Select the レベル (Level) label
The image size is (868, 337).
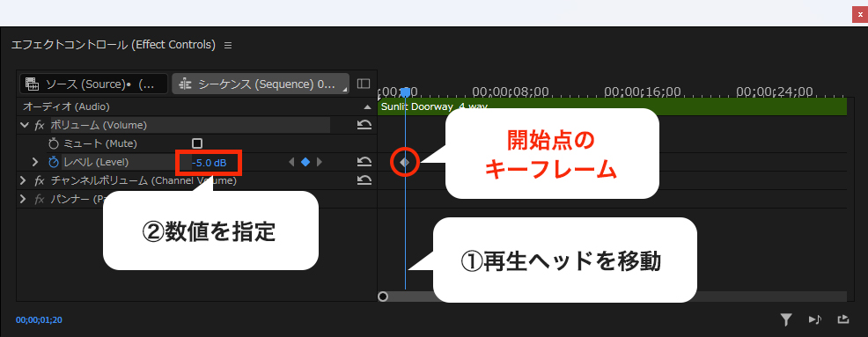click(x=96, y=162)
